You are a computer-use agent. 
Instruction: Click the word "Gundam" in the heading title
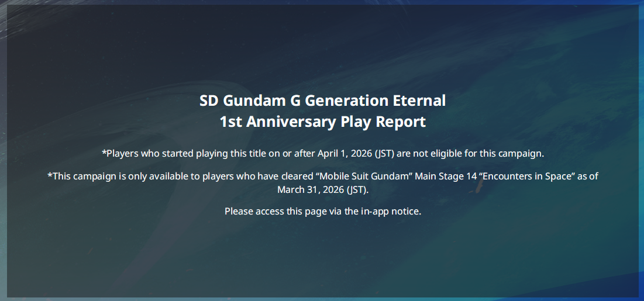tap(247, 101)
